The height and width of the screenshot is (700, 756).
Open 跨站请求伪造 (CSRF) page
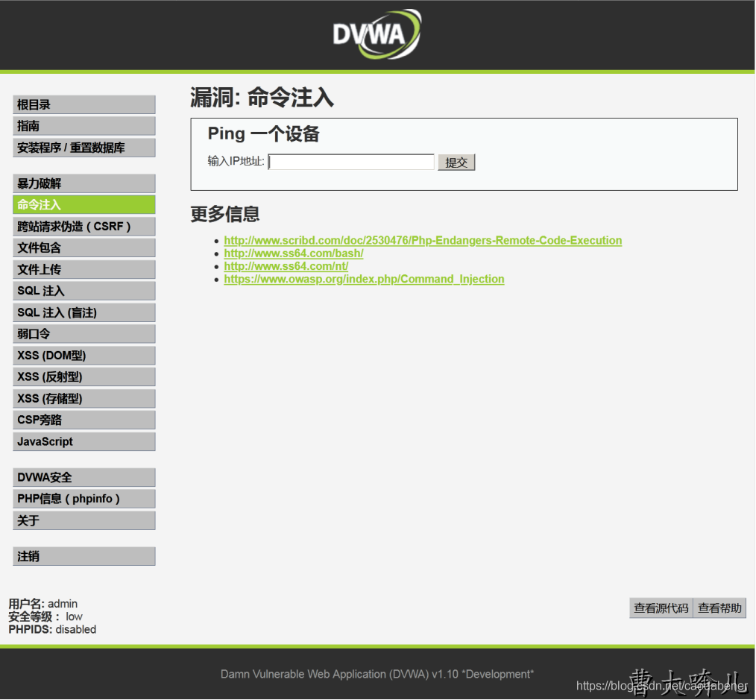click(84, 227)
